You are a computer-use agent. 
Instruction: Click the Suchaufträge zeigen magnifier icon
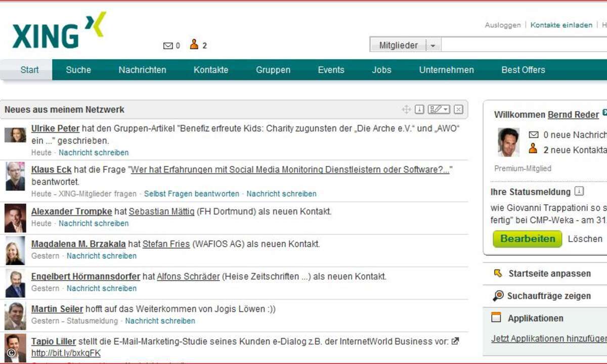point(498,296)
